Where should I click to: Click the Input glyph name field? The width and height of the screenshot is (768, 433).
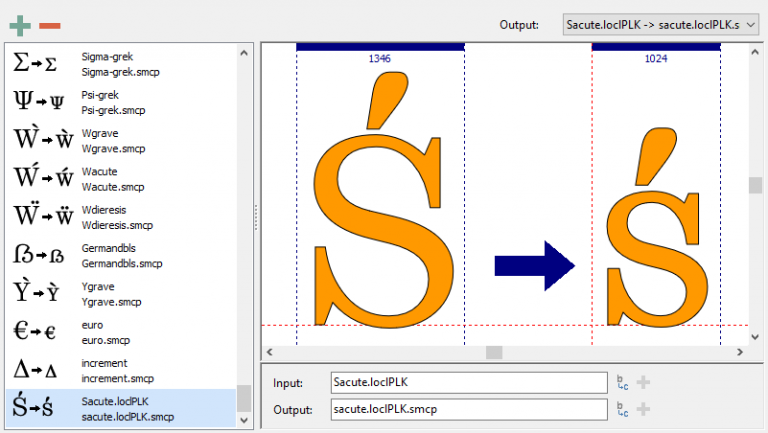point(468,382)
